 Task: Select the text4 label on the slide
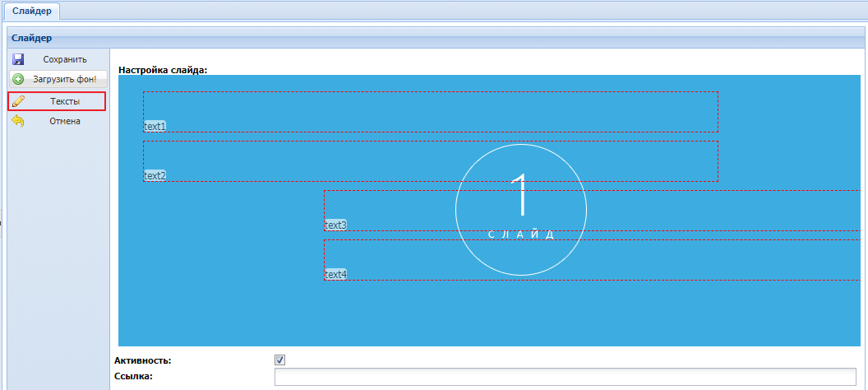click(335, 274)
